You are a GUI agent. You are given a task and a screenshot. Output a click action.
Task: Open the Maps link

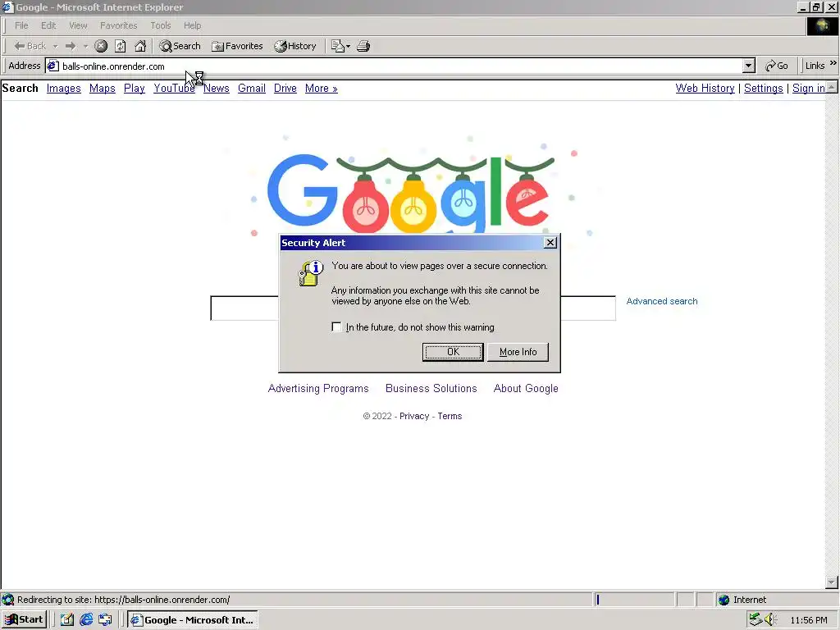pyautogui.click(x=103, y=89)
